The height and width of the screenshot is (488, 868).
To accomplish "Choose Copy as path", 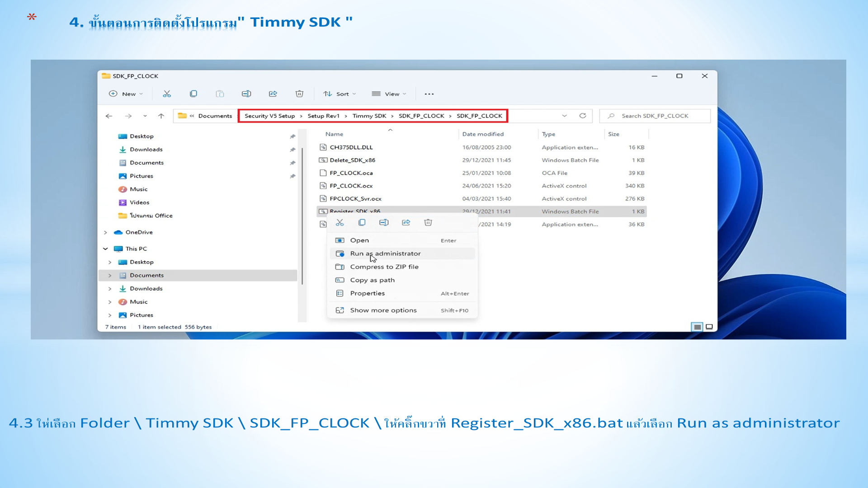I will [402, 280].
